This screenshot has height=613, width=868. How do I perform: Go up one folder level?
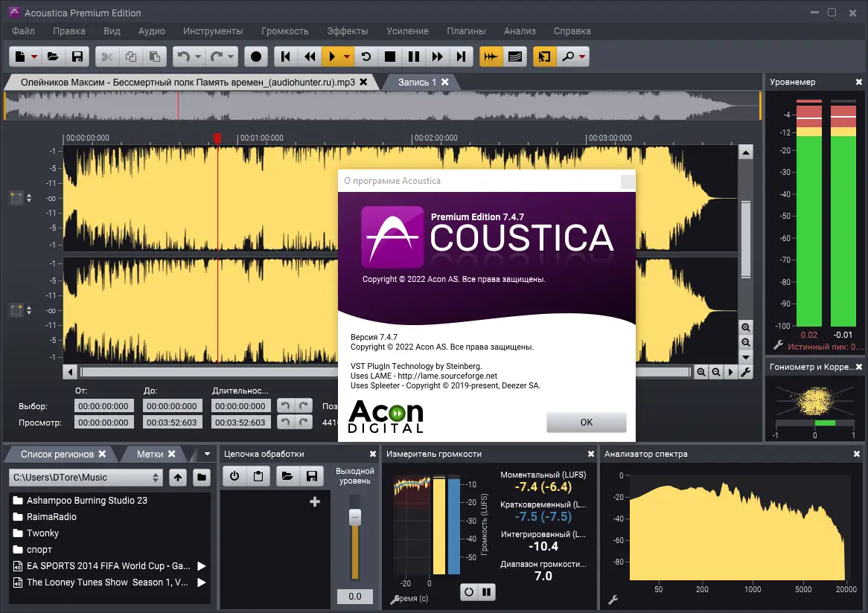click(178, 478)
